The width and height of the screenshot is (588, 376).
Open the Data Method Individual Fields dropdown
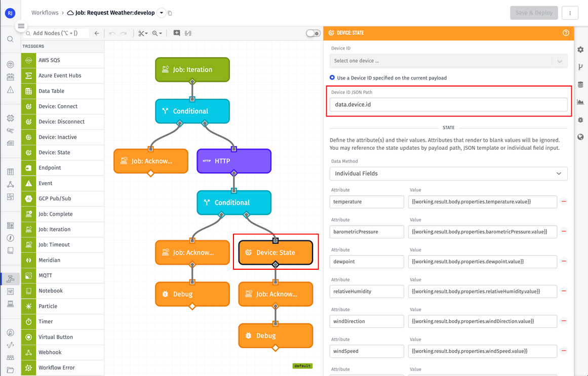click(449, 174)
